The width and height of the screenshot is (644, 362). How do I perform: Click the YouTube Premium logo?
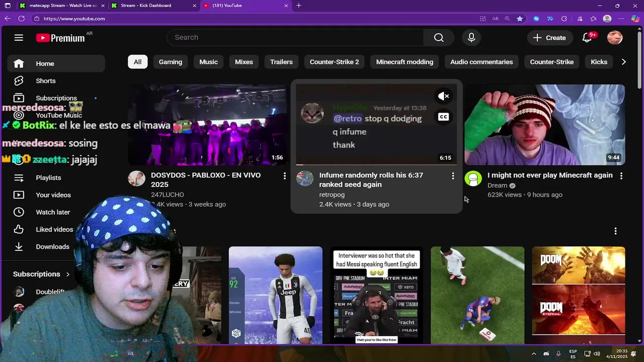60,38
